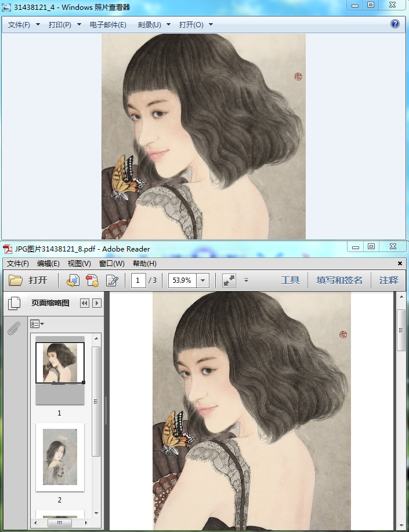This screenshot has height=532, width=409.
Task: Open the 刻录(U) menu in Photo Viewer
Action: pos(150,25)
